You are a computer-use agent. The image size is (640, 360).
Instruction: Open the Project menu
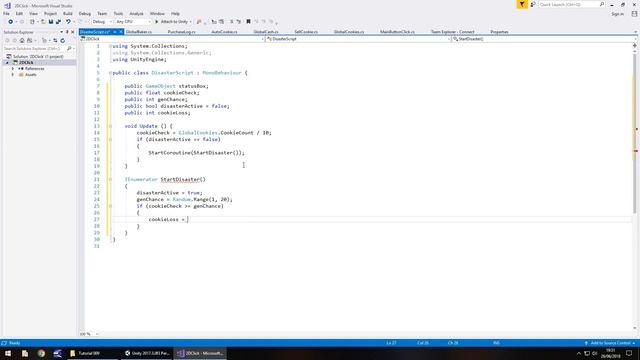point(50,14)
